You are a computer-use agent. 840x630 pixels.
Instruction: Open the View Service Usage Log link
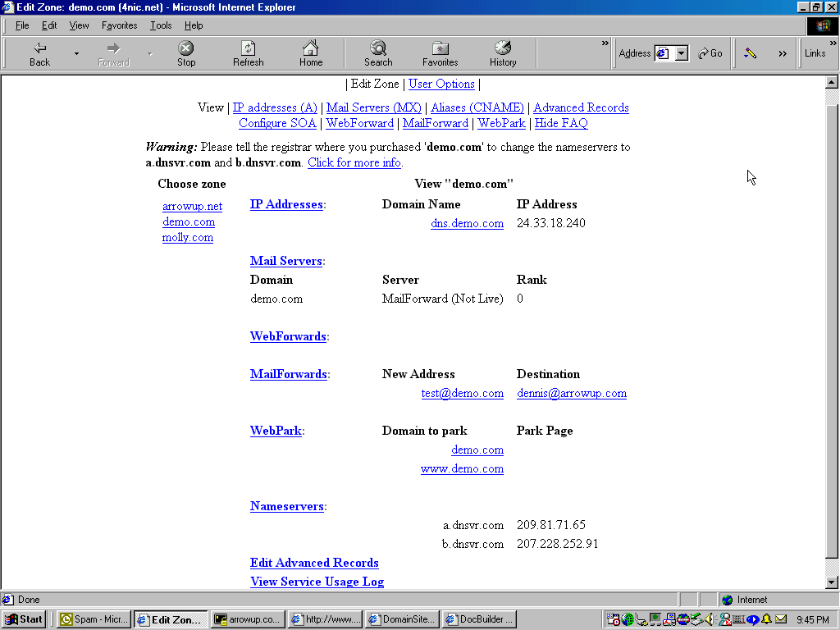317,582
